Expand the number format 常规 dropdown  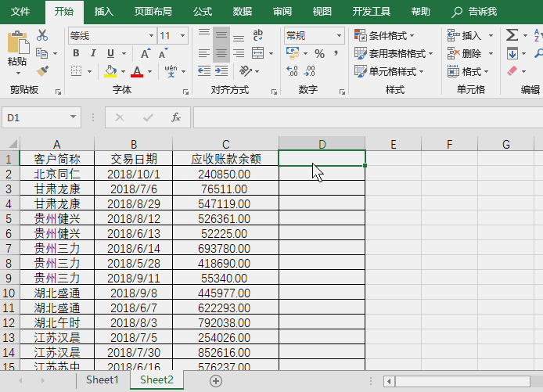coord(340,36)
